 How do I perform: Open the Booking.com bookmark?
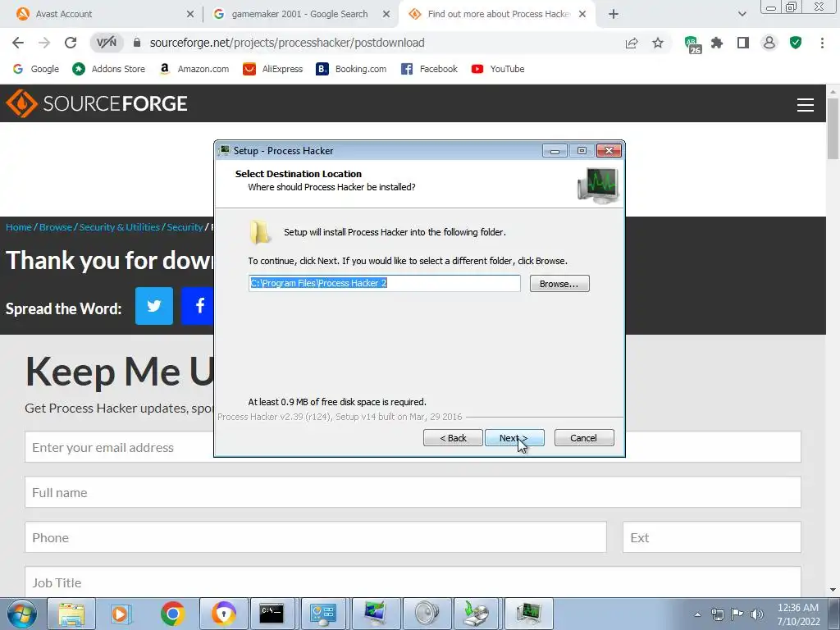point(351,69)
